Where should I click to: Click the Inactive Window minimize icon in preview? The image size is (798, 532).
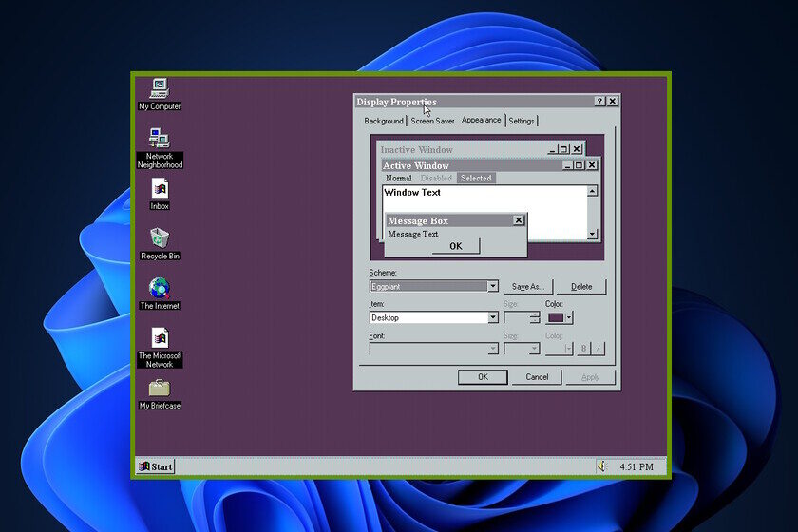pyautogui.click(x=553, y=149)
